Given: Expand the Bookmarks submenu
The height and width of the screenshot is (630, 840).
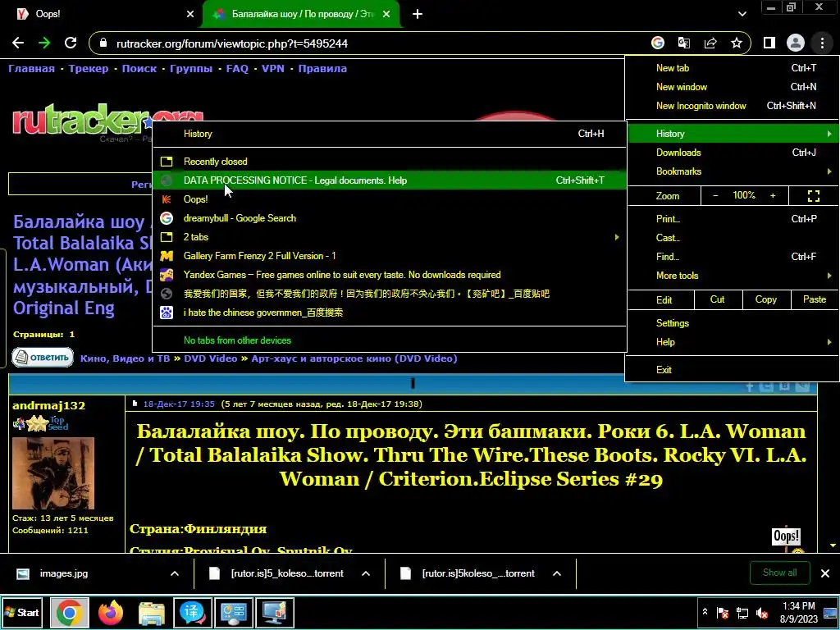Looking at the screenshot, I should [732, 171].
